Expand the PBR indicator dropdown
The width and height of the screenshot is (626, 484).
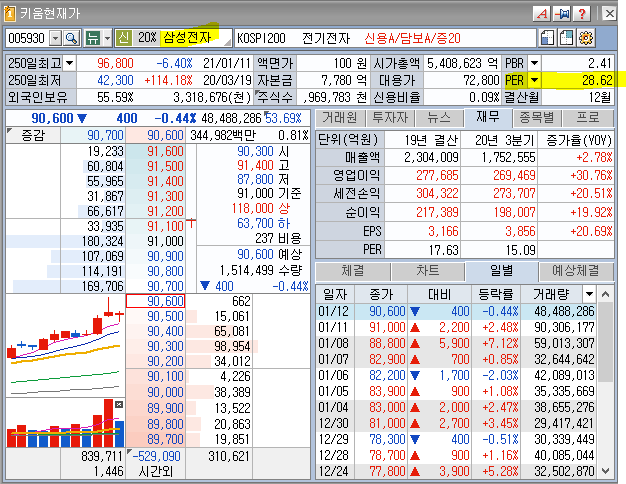click(x=534, y=63)
